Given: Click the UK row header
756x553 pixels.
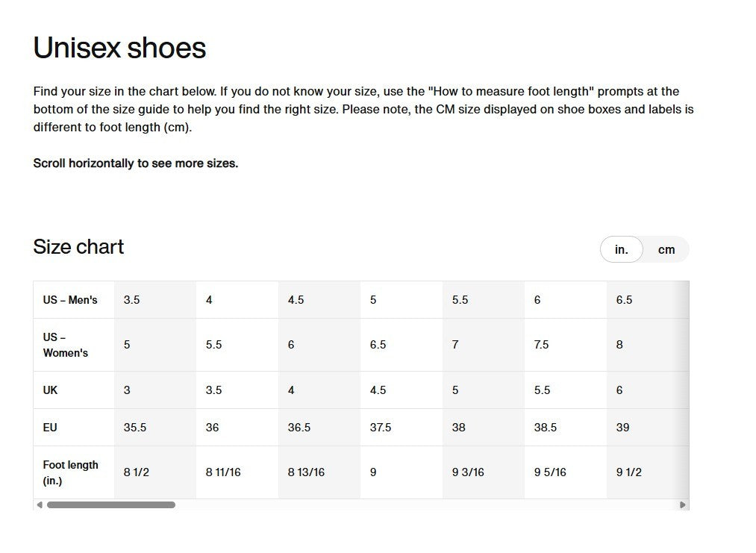Looking at the screenshot, I should click(51, 390).
